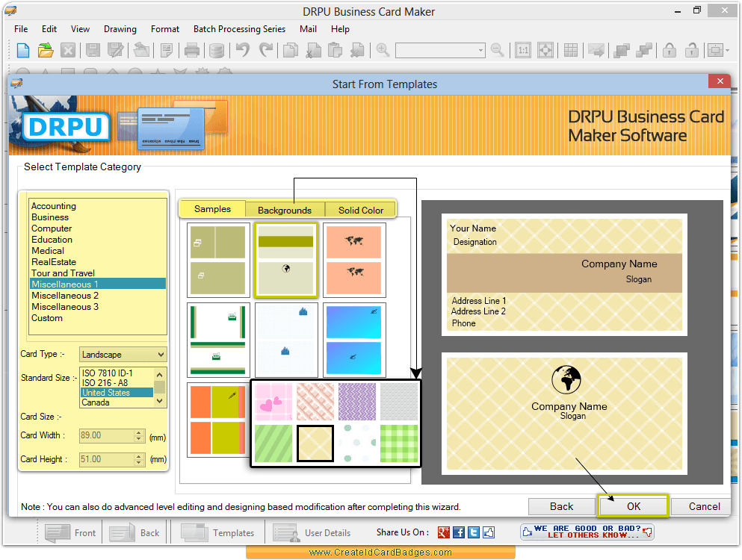Click the Front view button
This screenshot has height=560, width=742.
click(70, 533)
